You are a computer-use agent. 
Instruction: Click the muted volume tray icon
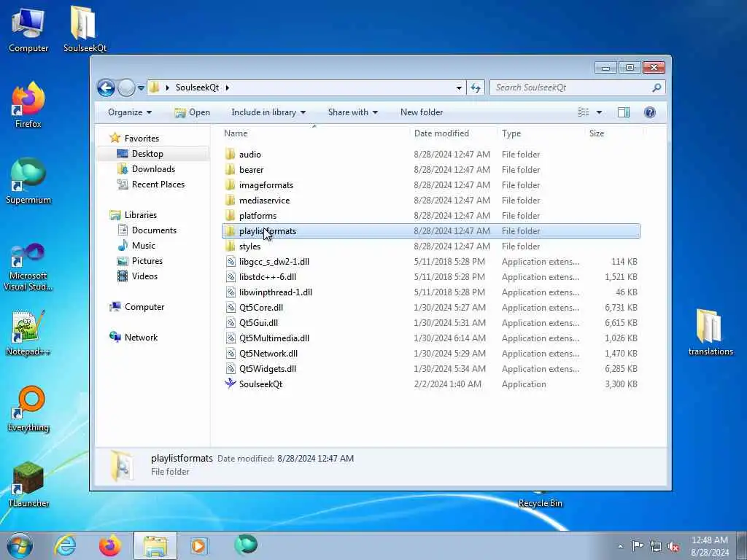pyautogui.click(x=673, y=546)
